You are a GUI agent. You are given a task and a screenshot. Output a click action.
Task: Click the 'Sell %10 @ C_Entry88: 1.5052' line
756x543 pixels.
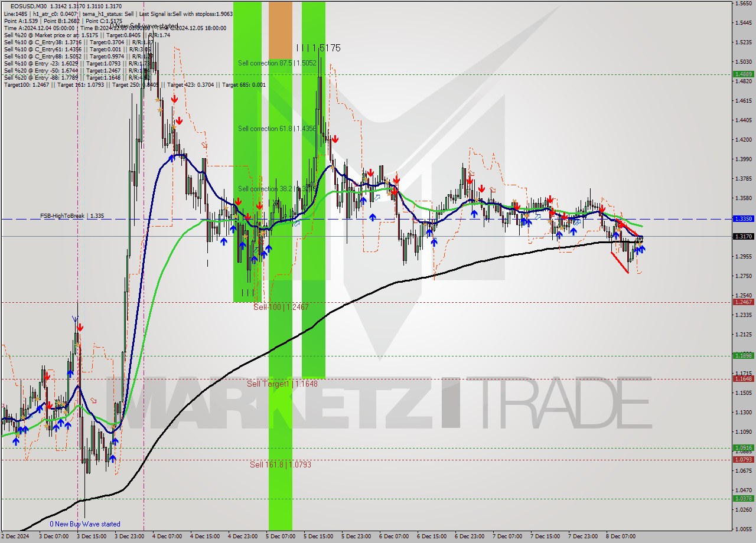(79, 56)
